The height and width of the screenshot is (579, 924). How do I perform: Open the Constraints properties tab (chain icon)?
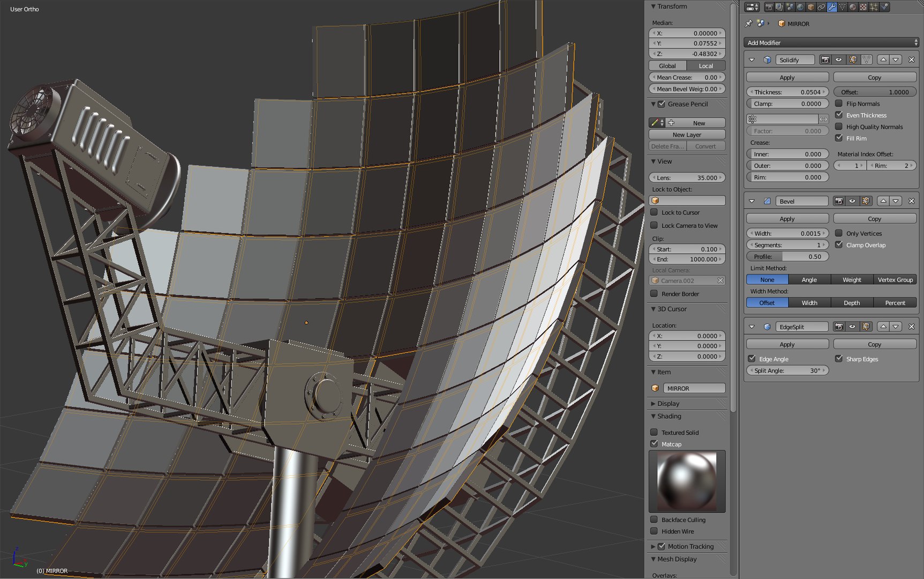pos(822,7)
